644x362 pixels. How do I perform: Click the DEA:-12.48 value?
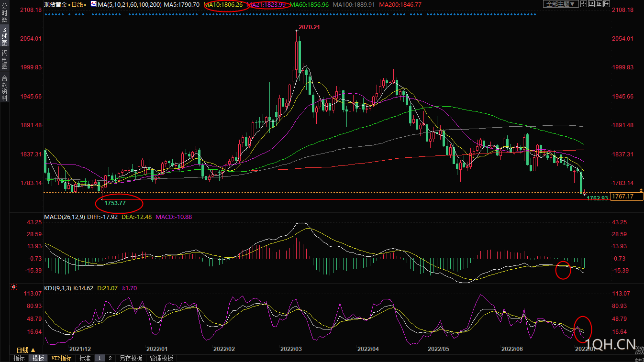tap(136, 217)
